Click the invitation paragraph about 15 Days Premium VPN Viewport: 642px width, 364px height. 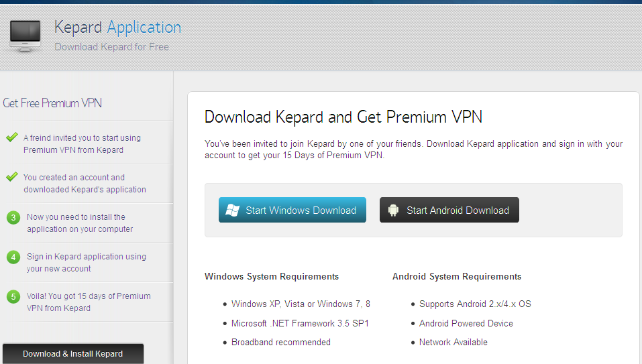pyautogui.click(x=413, y=149)
